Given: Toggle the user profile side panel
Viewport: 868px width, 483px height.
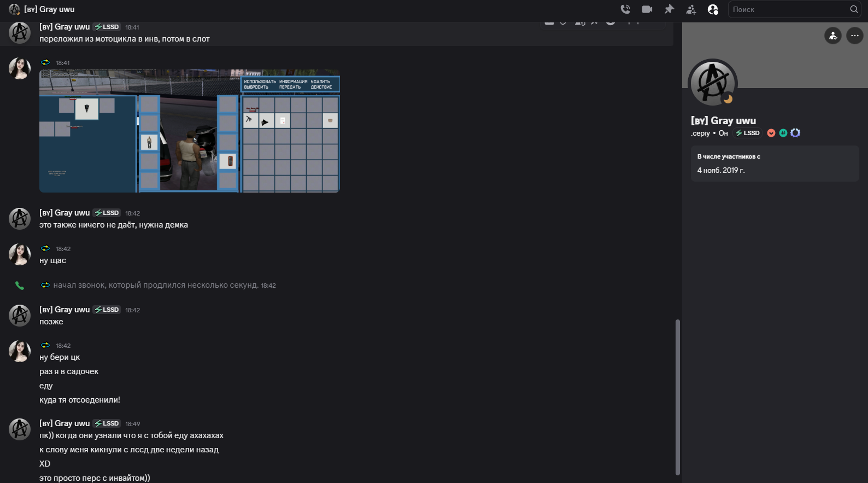Looking at the screenshot, I should (x=713, y=9).
